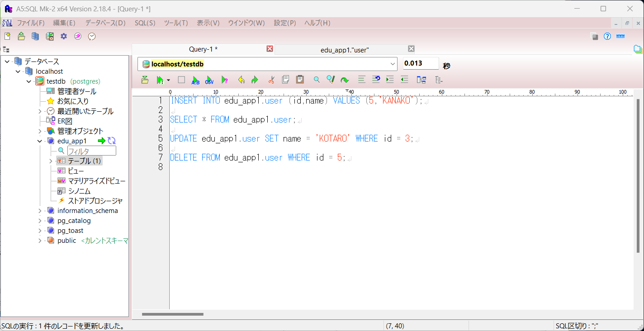Redo with the green forward arrow icon
644x331 pixels.
[x=255, y=80]
